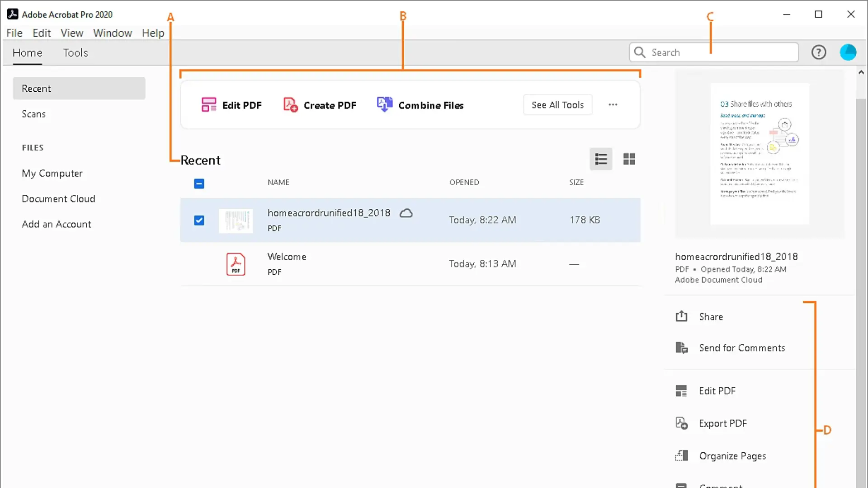The height and width of the screenshot is (488, 868).
Task: Click the Share icon in right pane
Action: click(681, 316)
